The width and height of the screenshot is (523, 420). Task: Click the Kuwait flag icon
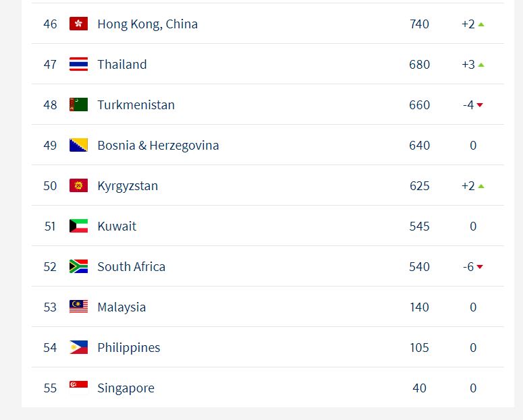click(x=78, y=226)
